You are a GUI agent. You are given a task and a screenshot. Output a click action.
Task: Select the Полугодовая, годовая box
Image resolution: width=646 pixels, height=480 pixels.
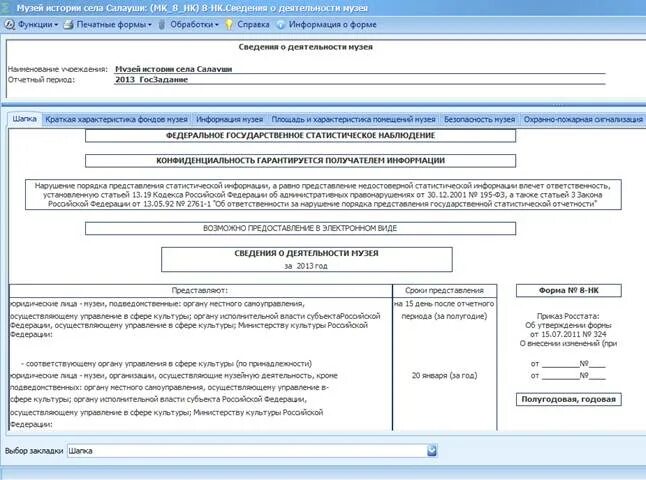pyautogui.click(x=569, y=399)
